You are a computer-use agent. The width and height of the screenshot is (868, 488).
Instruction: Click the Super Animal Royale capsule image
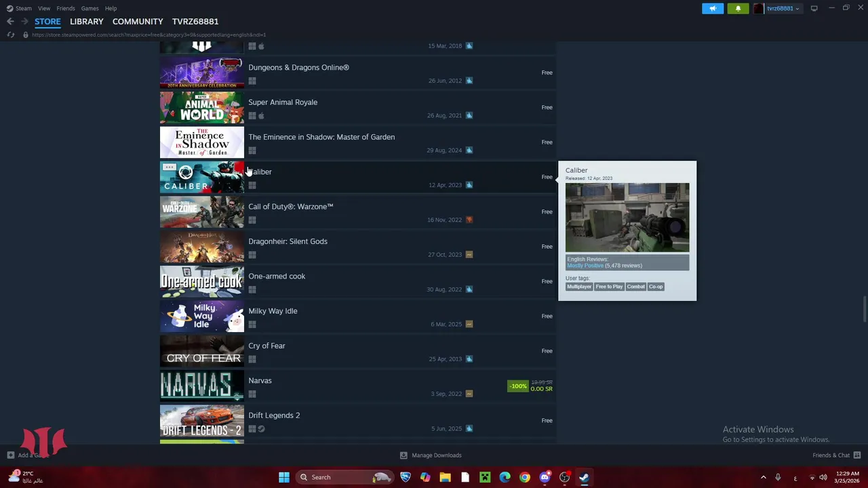click(x=202, y=107)
